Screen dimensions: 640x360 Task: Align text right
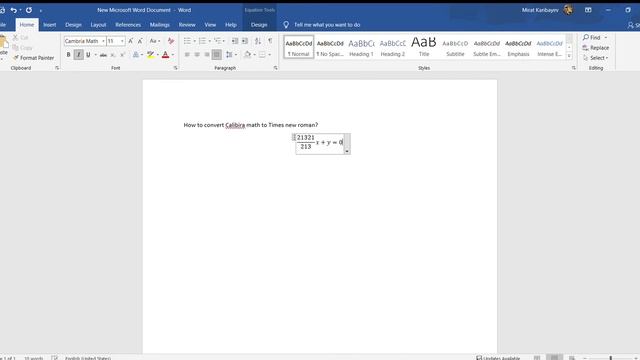pyautogui.click(x=207, y=55)
